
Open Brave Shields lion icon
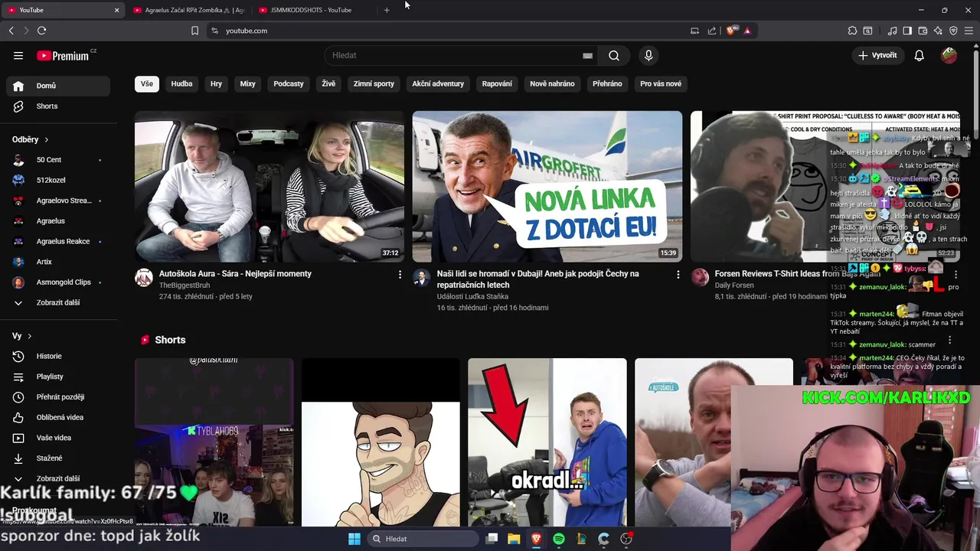click(x=731, y=31)
